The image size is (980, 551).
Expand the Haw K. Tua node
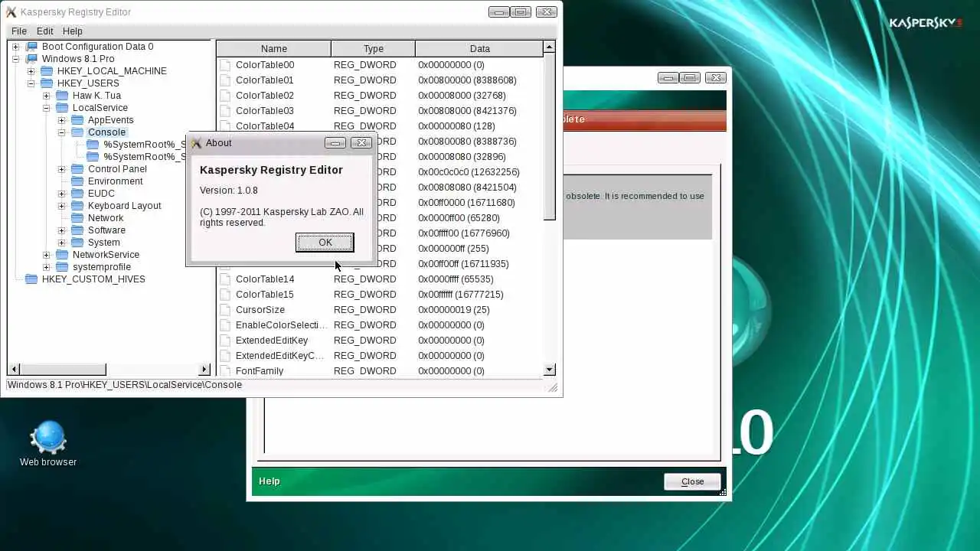pyautogui.click(x=46, y=96)
